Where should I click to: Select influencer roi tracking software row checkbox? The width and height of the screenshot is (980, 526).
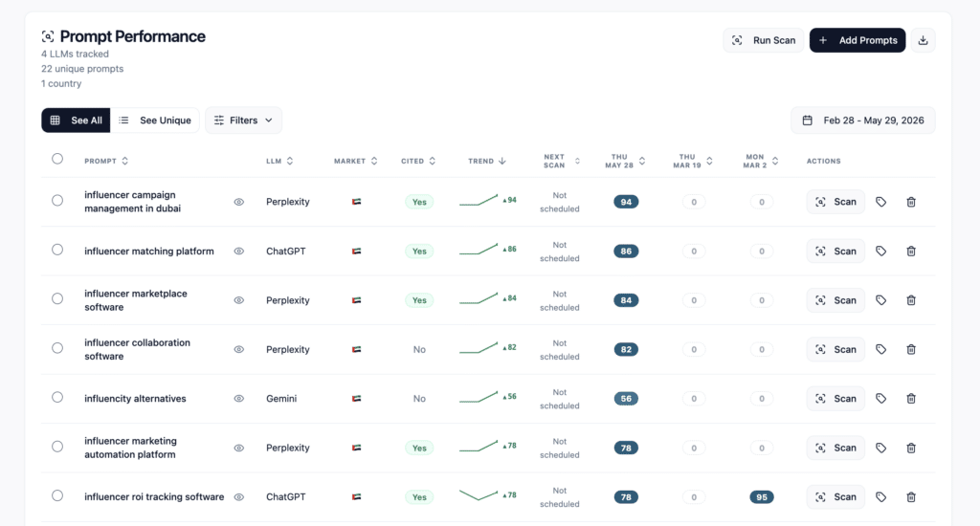(57, 496)
